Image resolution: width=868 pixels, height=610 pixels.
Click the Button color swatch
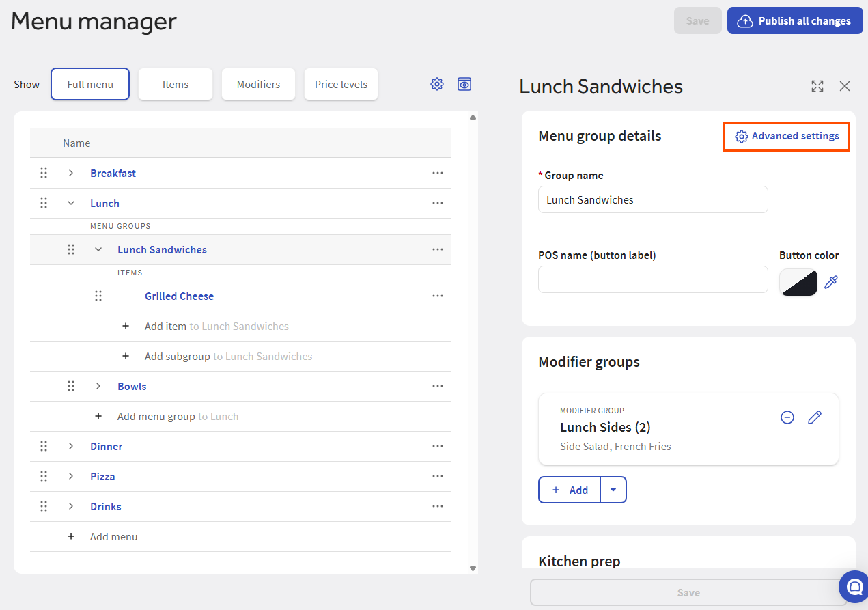[798, 281]
